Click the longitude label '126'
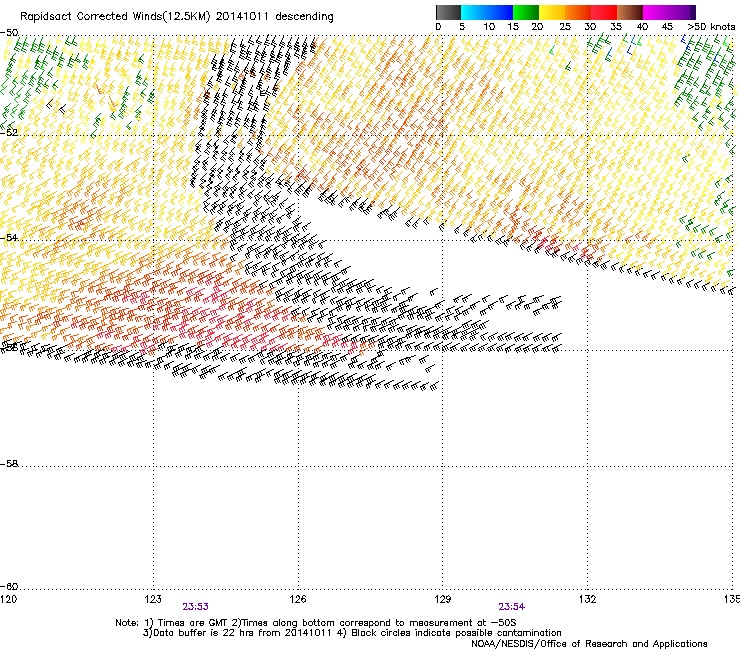The height and width of the screenshot is (650, 740). (298, 599)
